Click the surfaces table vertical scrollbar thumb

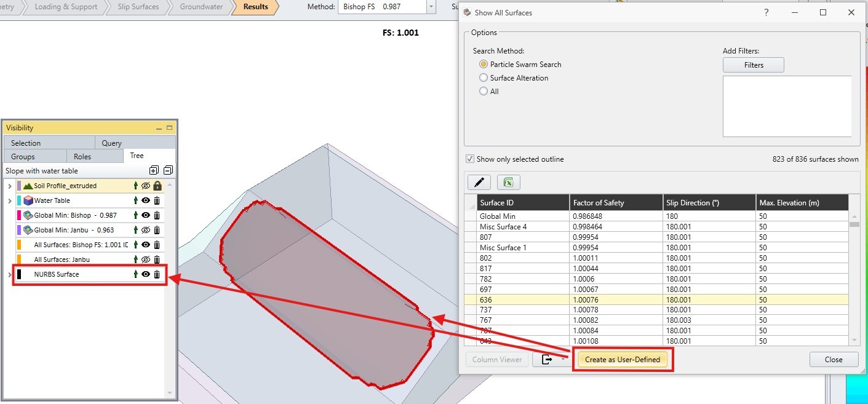[854, 224]
